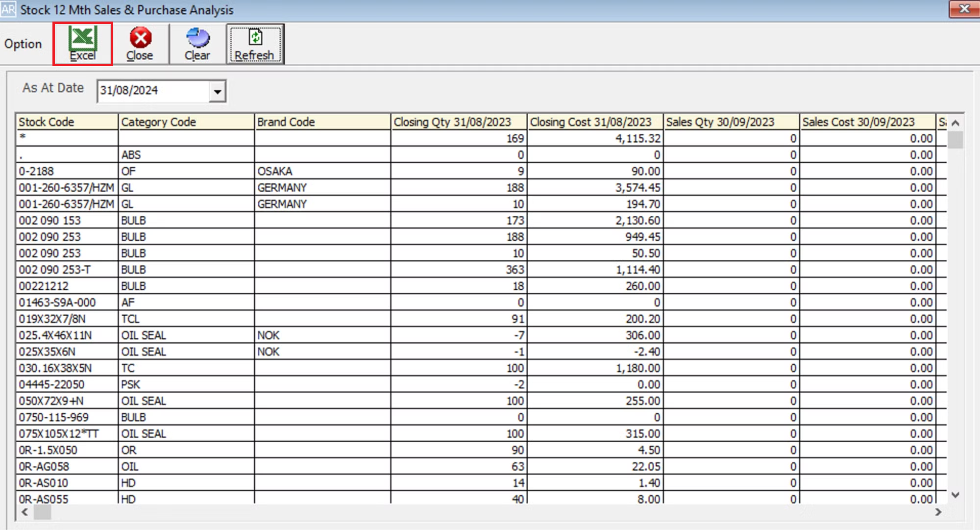
Task: Select stock code 0R-AS010
Action: [67, 483]
